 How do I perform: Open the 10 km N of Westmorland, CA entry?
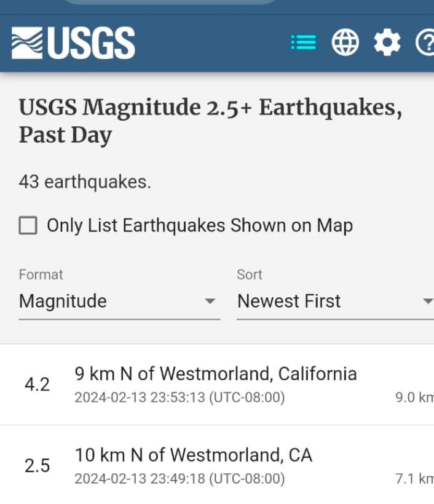(217, 465)
